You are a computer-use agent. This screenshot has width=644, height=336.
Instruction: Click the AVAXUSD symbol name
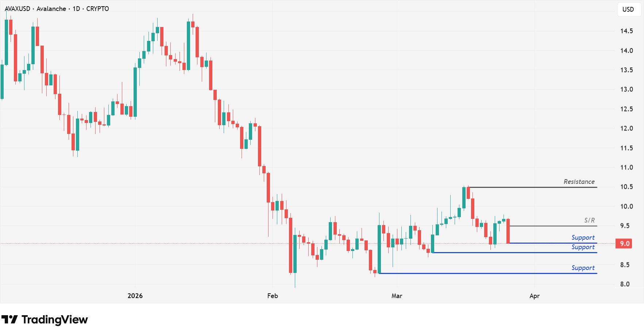[x=18, y=9]
